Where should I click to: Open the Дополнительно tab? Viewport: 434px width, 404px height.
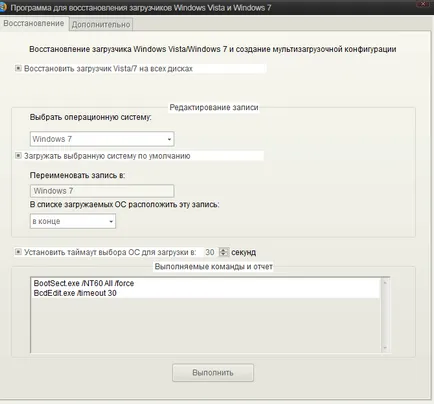tap(101, 25)
